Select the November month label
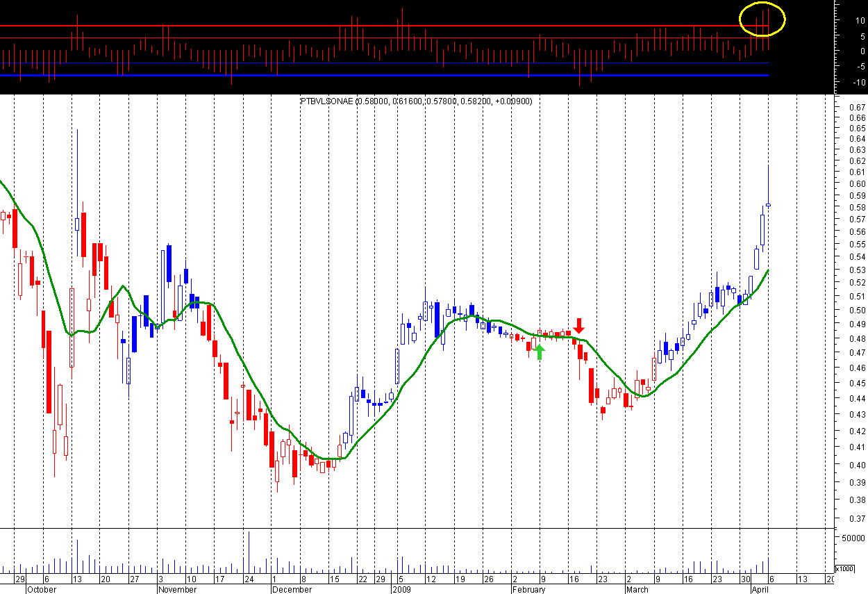868x594 pixels. pos(178,589)
